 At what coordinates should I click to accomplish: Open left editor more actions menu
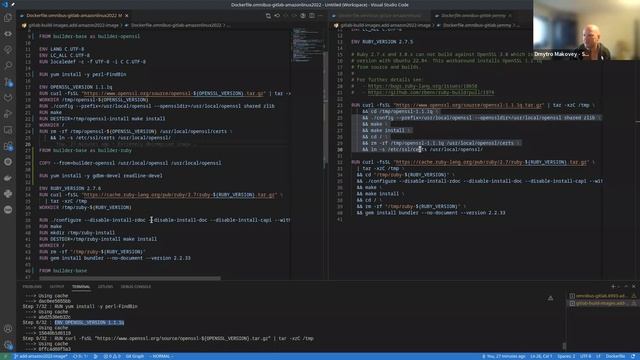pyautogui.click(x=320, y=16)
